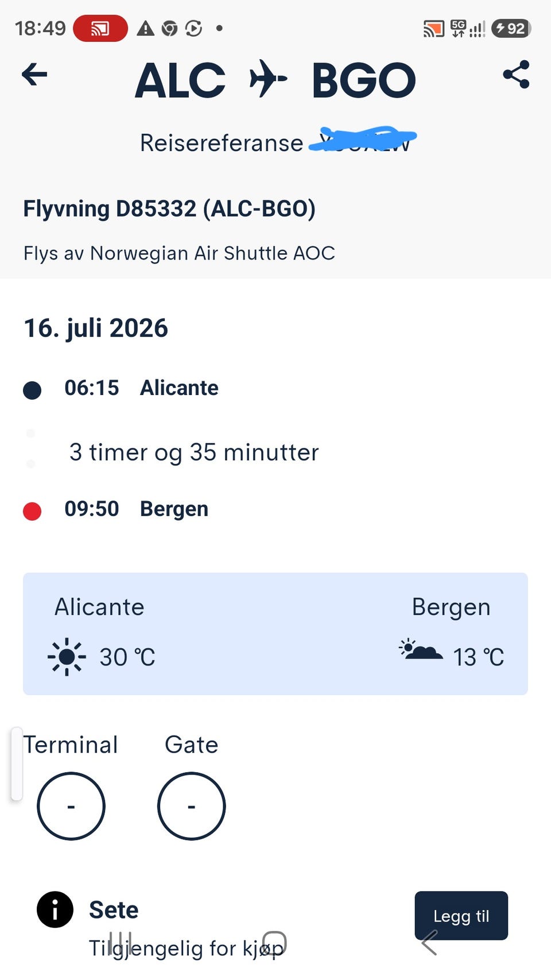Image resolution: width=551 pixels, height=980 pixels.
Task: Select the Terminal circle indicator
Action: [71, 806]
